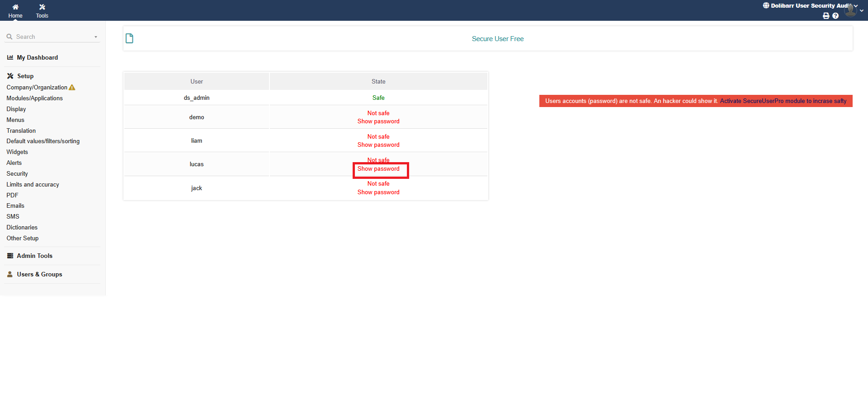Open Admin Tools in the sidebar
This screenshot has width=868, height=397.
(34, 256)
